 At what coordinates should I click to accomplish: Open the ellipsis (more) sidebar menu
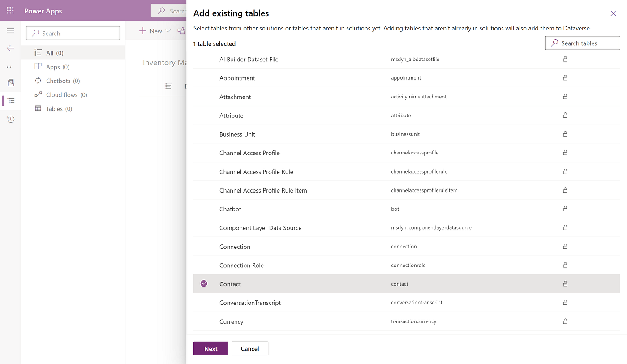coord(10,66)
